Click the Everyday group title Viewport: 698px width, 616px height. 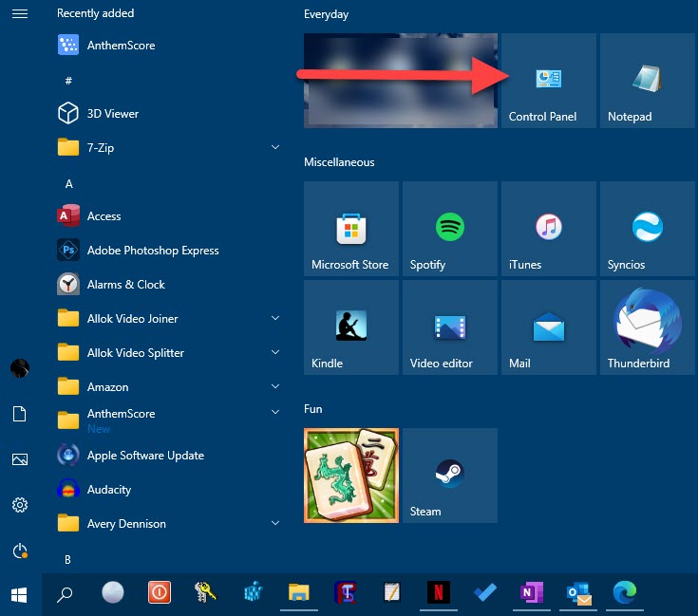pos(327,14)
